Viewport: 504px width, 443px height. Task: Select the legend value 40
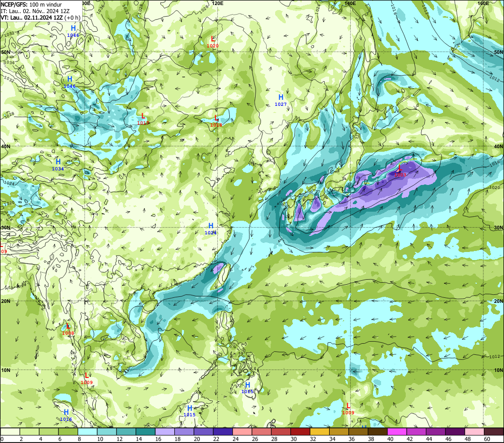391,439
